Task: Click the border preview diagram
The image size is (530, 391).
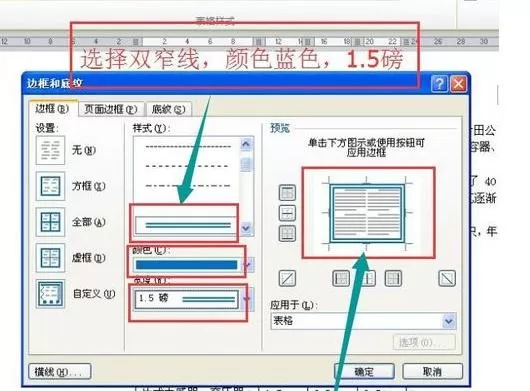Action: coord(367,213)
